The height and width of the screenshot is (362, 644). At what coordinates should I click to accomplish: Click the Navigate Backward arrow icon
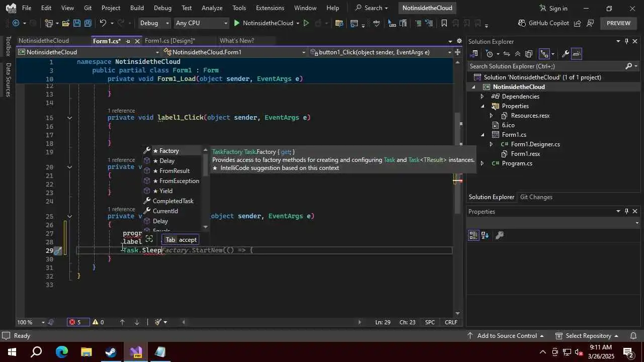(x=16, y=23)
